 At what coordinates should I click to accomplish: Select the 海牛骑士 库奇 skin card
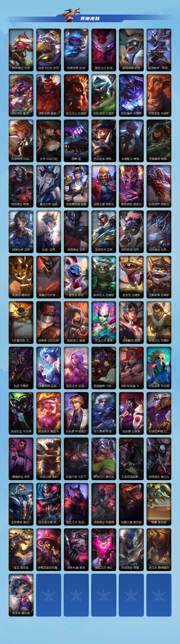coord(21,50)
